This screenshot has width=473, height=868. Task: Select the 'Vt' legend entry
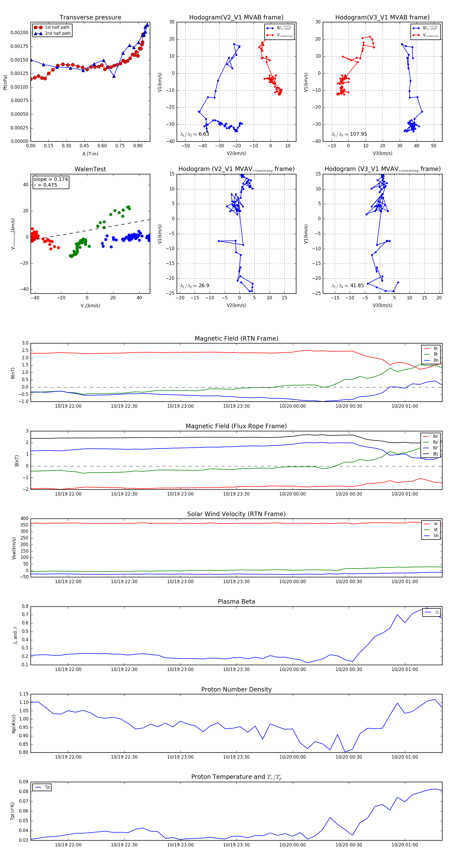[431, 530]
